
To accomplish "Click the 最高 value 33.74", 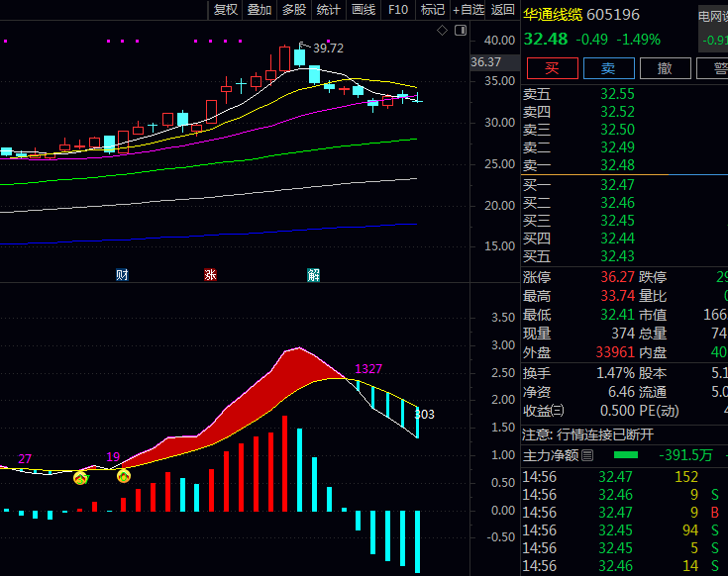I will 617,296.
